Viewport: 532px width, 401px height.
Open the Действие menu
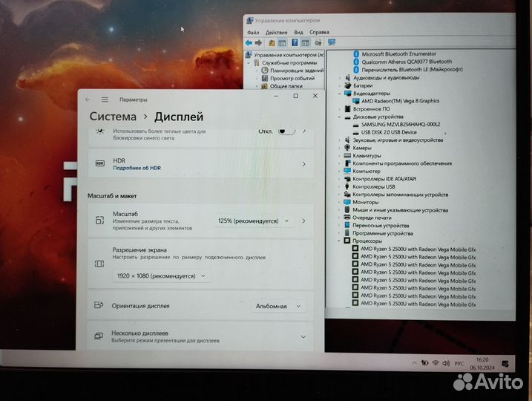click(276, 32)
